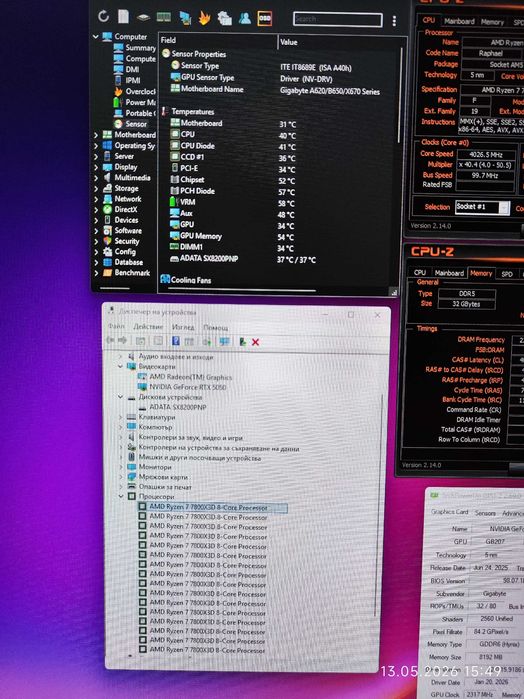Expand the Клавиатури category
This screenshot has height=699, width=524.
point(120,417)
